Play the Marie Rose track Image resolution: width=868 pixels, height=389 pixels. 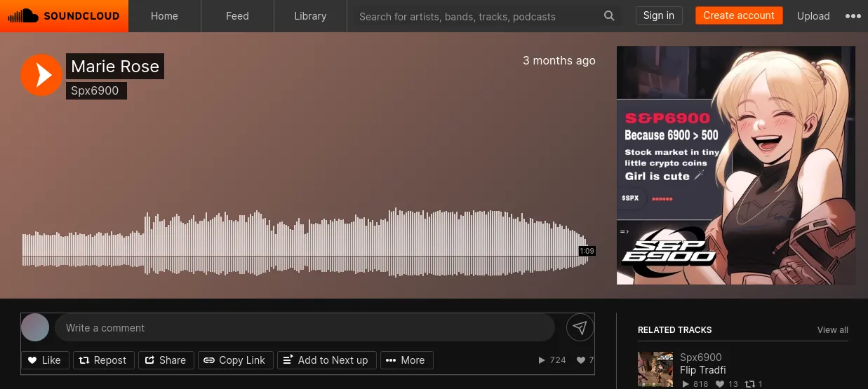coord(41,75)
